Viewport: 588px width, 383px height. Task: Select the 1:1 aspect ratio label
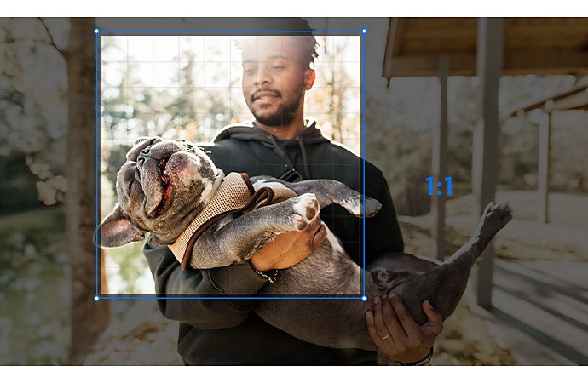[x=439, y=186]
